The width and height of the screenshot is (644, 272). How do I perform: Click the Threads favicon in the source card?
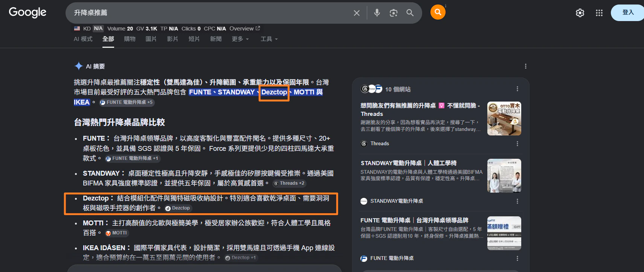pos(364,144)
